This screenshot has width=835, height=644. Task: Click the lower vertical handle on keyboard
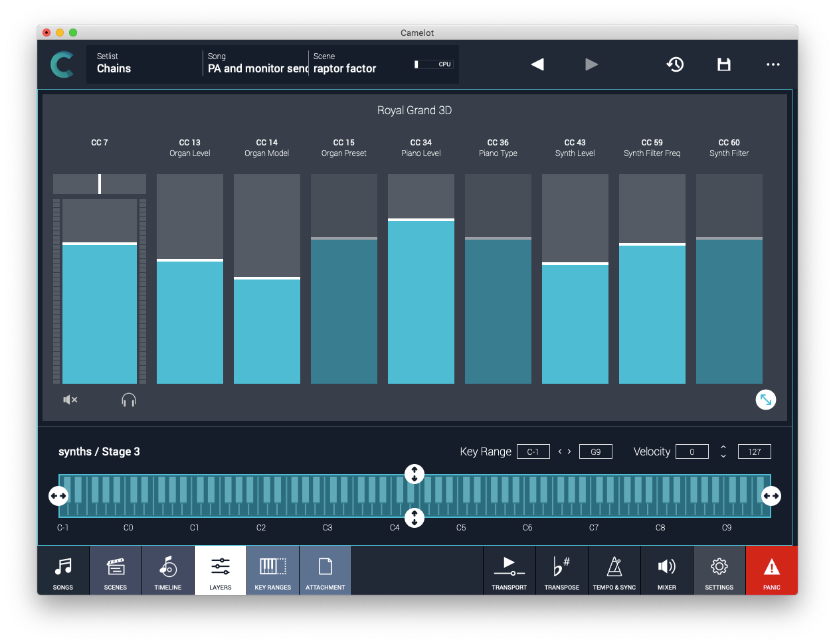tap(415, 518)
